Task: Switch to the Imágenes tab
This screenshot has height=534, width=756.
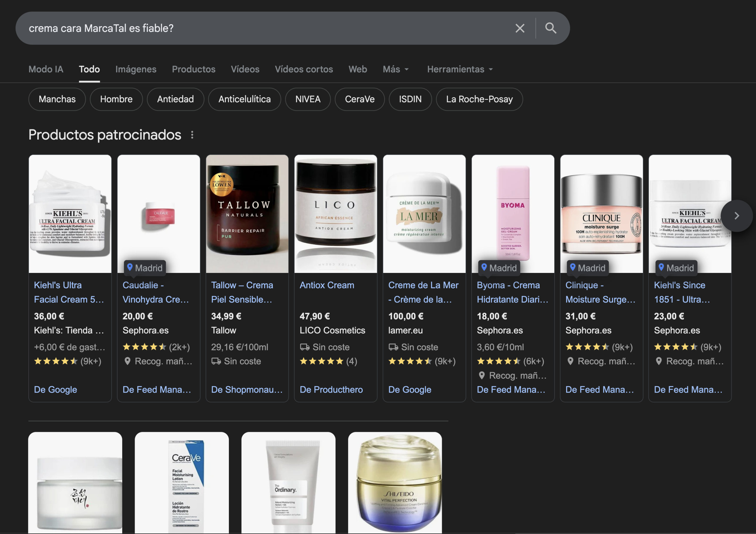Action: 136,69
